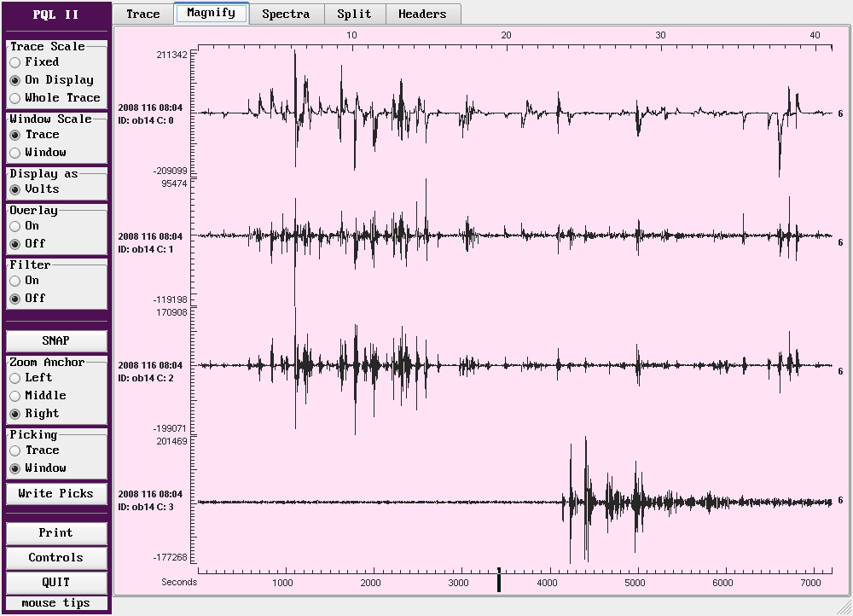Set Picking mode to Trace
Screen dimensions: 853x616
pos(15,450)
